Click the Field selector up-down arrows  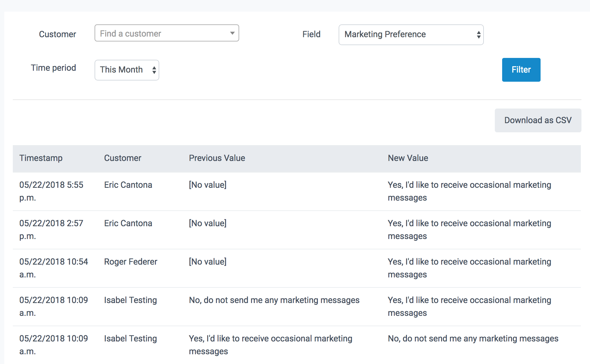[478, 35]
